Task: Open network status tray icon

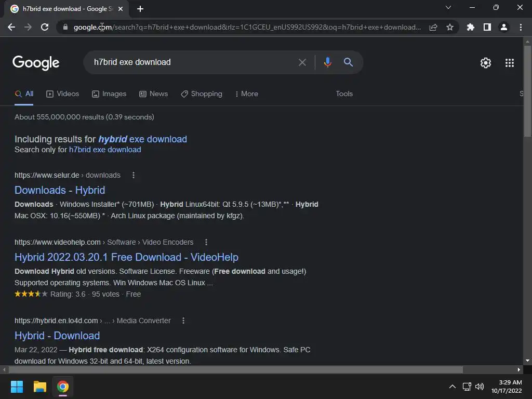Action: [x=467, y=387]
